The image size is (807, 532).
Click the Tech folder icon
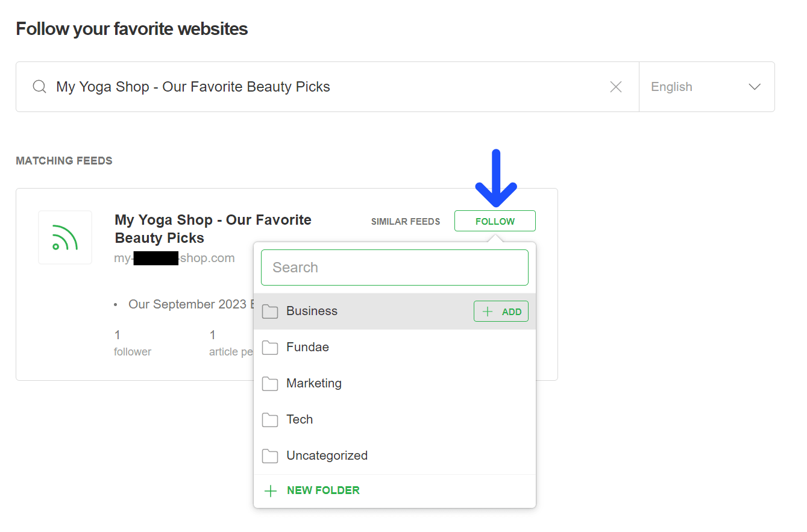(270, 420)
